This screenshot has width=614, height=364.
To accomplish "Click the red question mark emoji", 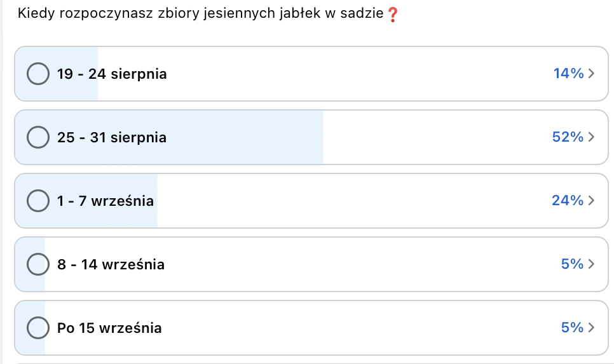I will [x=392, y=15].
